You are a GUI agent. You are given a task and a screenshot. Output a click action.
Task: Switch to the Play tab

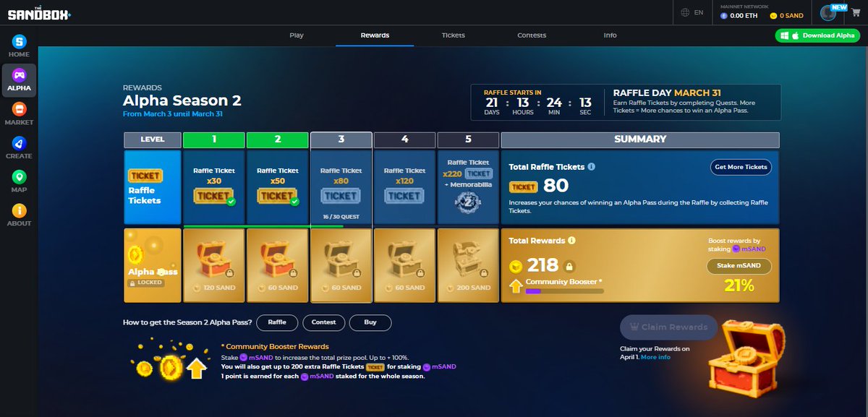pos(297,35)
